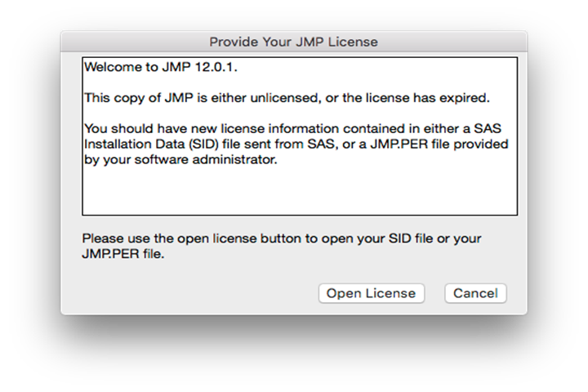
Task: Click 'JMP.PER file provided' in the message box
Action: tap(439, 144)
